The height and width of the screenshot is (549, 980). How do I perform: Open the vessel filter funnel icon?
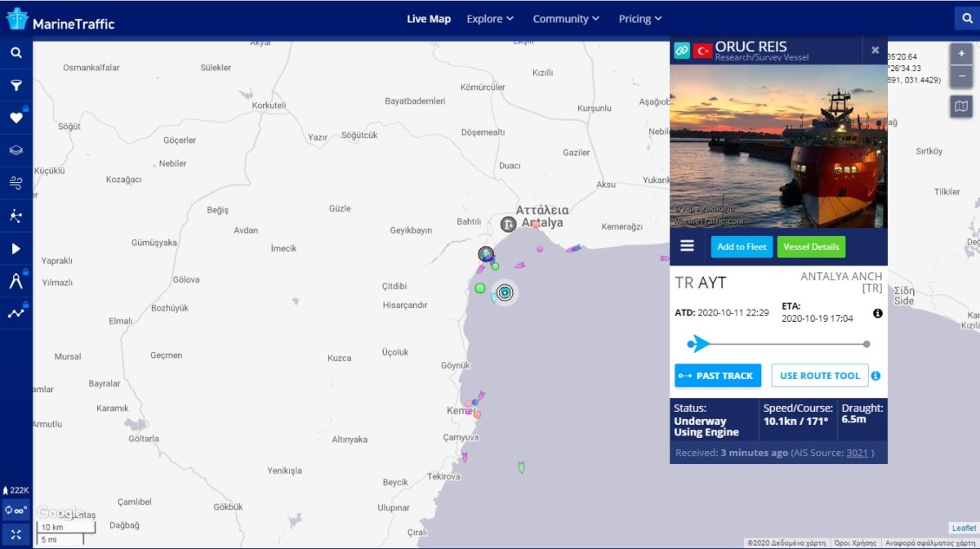coord(16,86)
